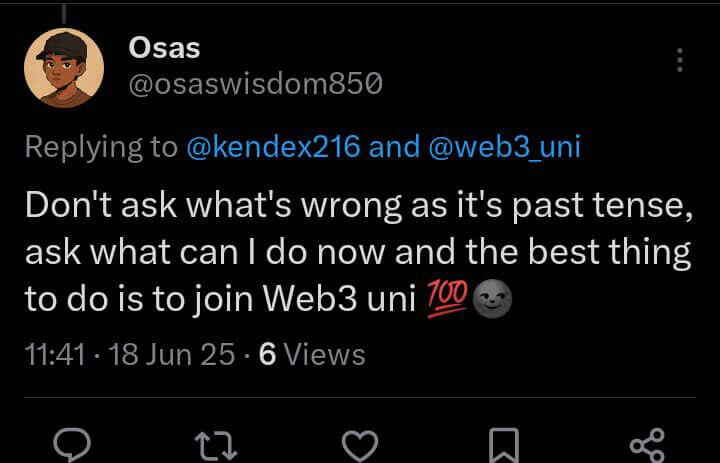Viewport: 720px width, 463px height.
Task: Repost this tweet using the retweet icon
Action: click(215, 443)
